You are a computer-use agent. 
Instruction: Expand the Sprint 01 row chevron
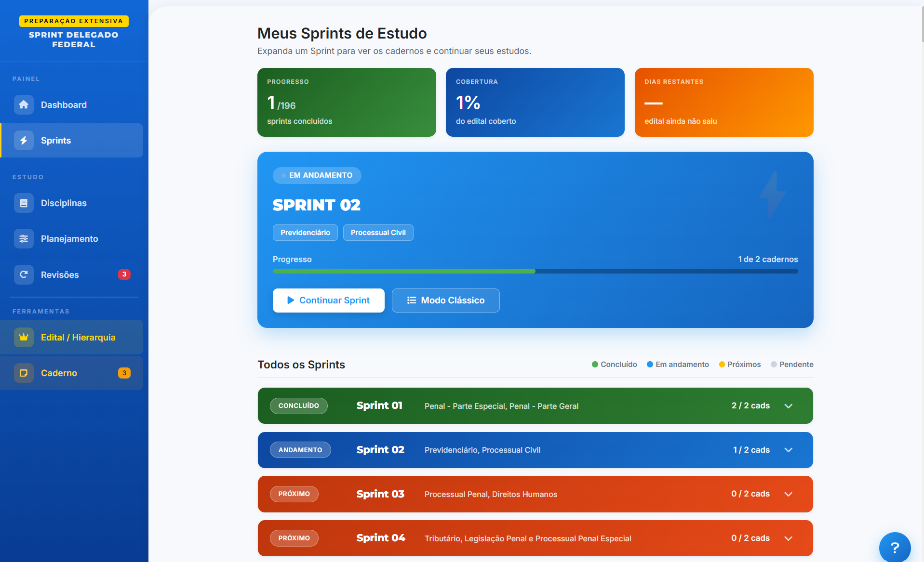789,406
